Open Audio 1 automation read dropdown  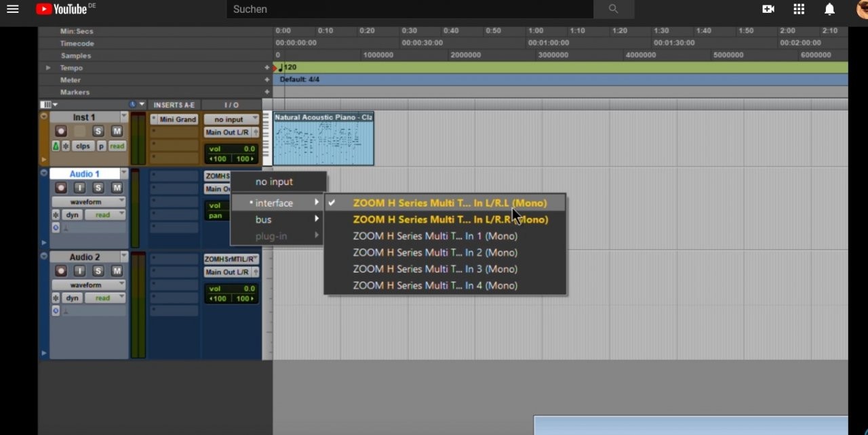point(106,215)
